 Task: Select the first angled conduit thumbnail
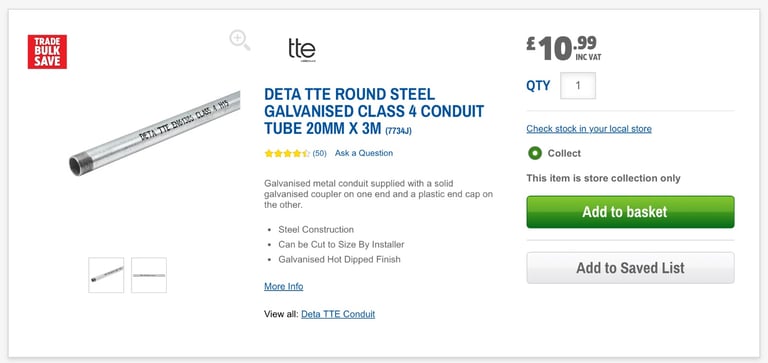106,275
